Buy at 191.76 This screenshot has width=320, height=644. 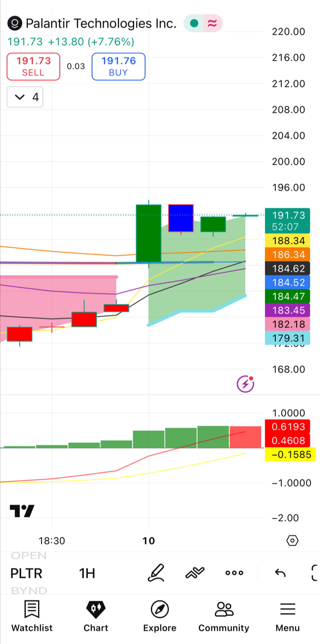click(x=119, y=66)
